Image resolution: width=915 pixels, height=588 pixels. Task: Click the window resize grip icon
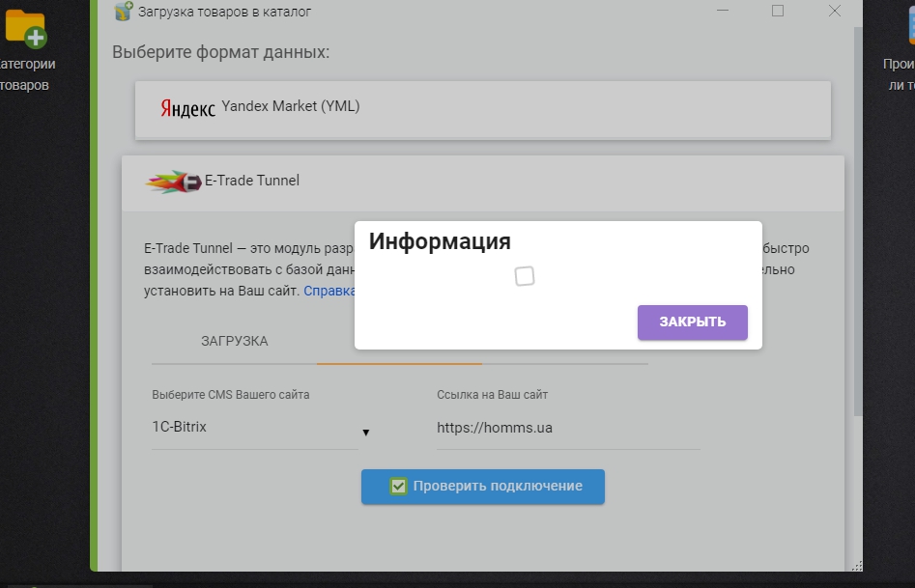pos(857,565)
